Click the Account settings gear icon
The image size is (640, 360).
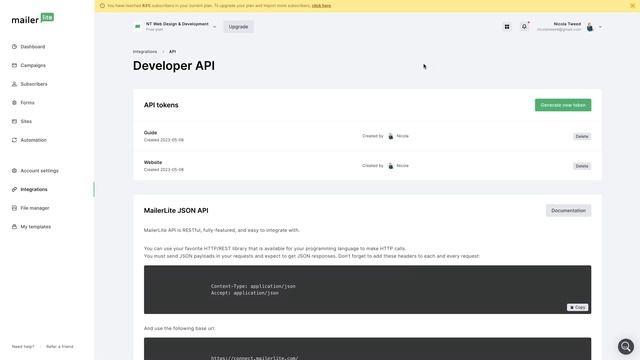point(14,171)
